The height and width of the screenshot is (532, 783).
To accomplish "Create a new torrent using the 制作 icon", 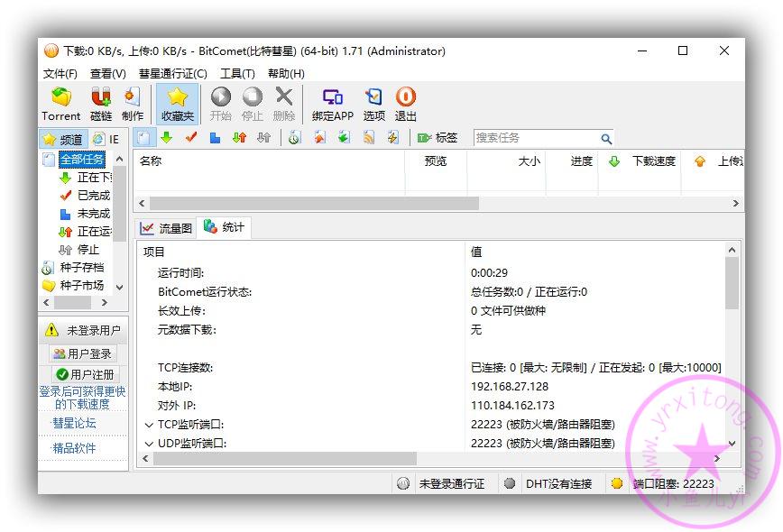I will click(x=133, y=102).
